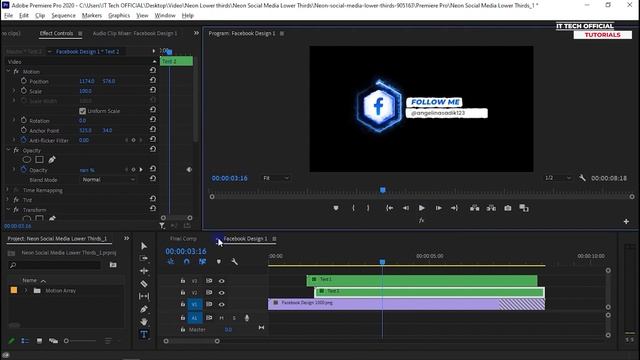Add marker in Program monitor
640x360 pixels.
click(336, 208)
